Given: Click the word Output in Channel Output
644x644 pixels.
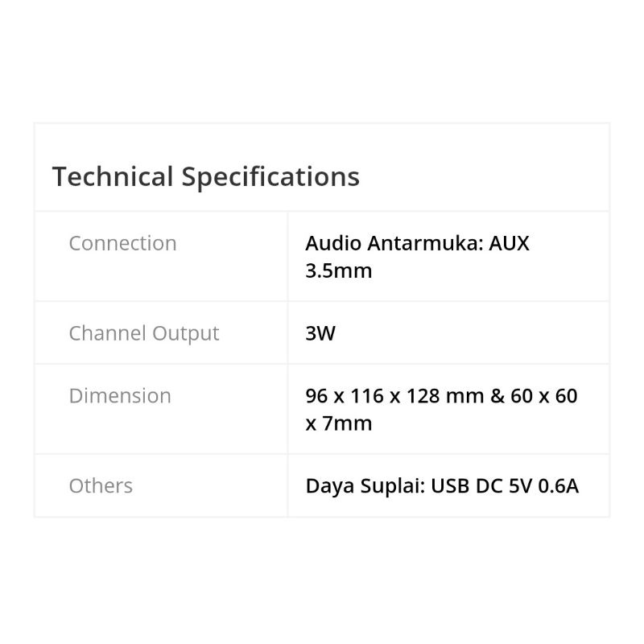Looking at the screenshot, I should pos(186,333).
